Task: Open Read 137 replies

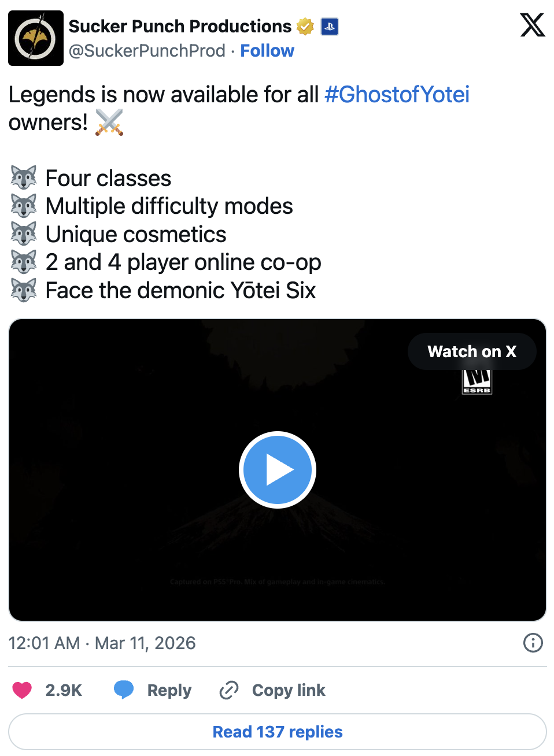Action: [278, 732]
